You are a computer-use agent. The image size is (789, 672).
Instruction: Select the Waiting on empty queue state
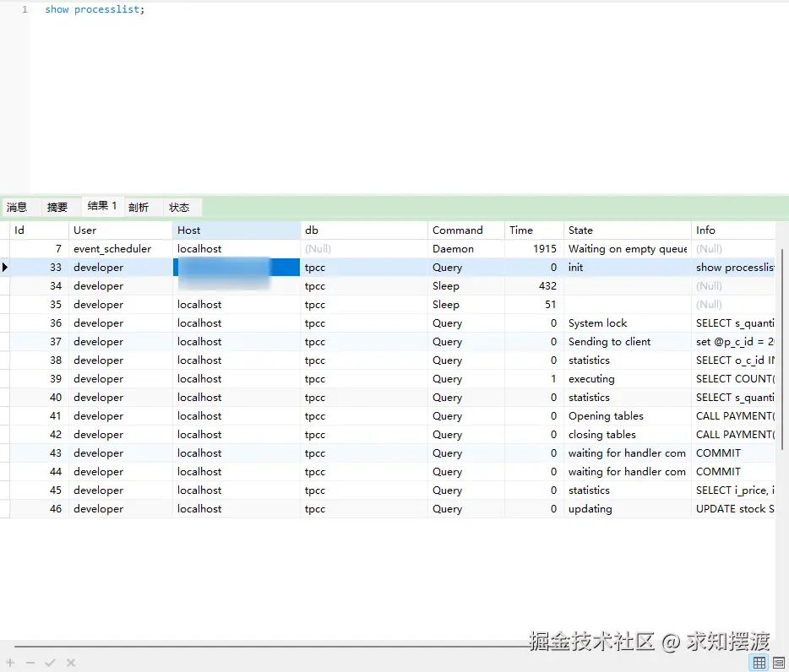tap(628, 249)
